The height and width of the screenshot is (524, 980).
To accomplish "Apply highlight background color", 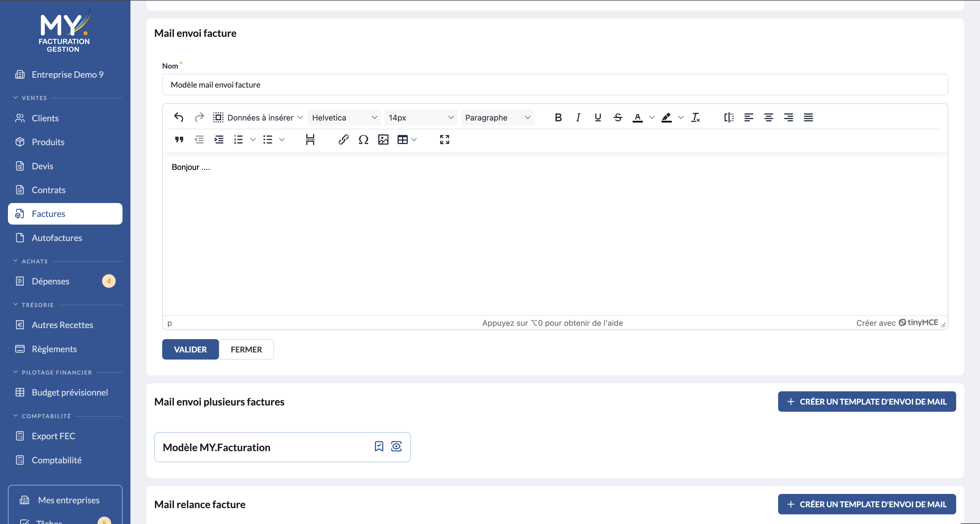I will 667,117.
